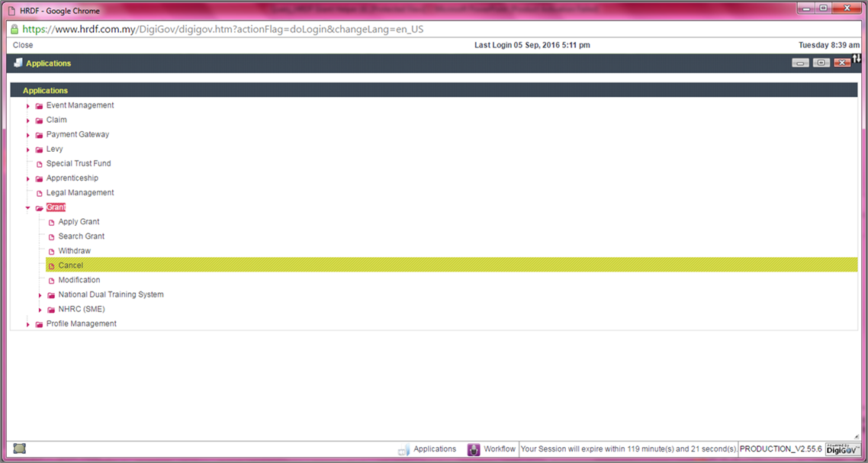This screenshot has width=868, height=463.
Task: Expand the Profile Management node arrow
Action: pyautogui.click(x=27, y=324)
